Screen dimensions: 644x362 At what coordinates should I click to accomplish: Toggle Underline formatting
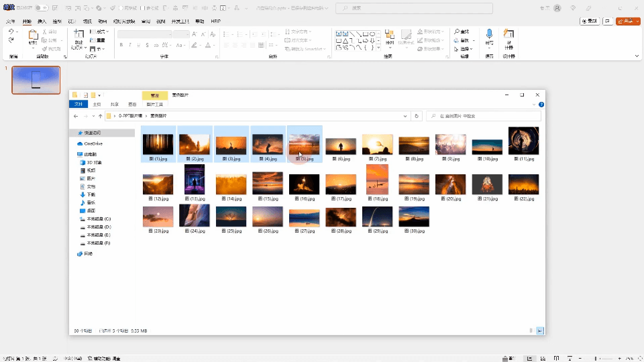138,45
